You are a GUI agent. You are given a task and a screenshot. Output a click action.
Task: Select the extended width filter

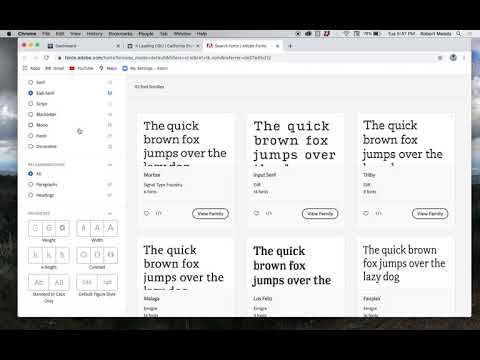click(111, 228)
